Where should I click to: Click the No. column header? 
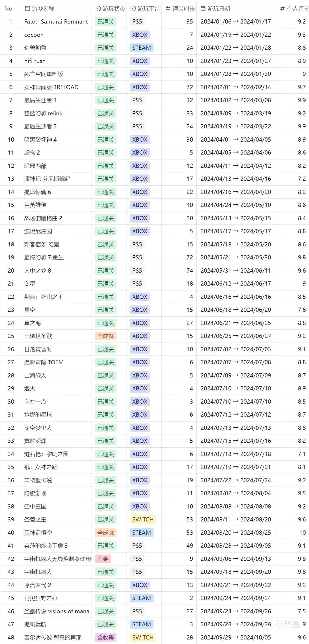pos(9,9)
